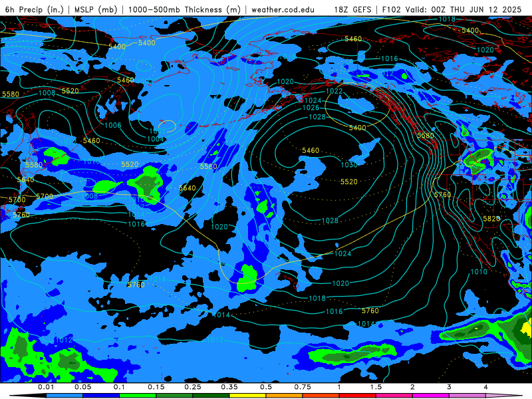Click the legend value label 0.15

point(156,387)
